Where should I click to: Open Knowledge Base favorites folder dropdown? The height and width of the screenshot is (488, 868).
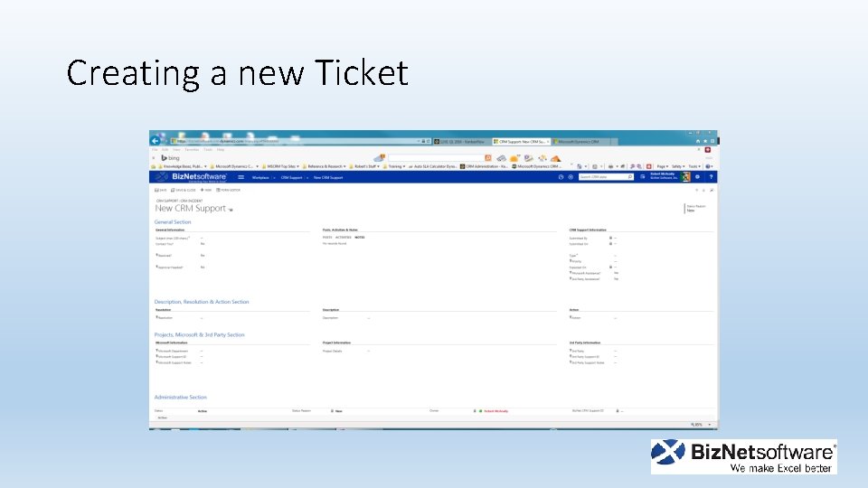point(205,166)
